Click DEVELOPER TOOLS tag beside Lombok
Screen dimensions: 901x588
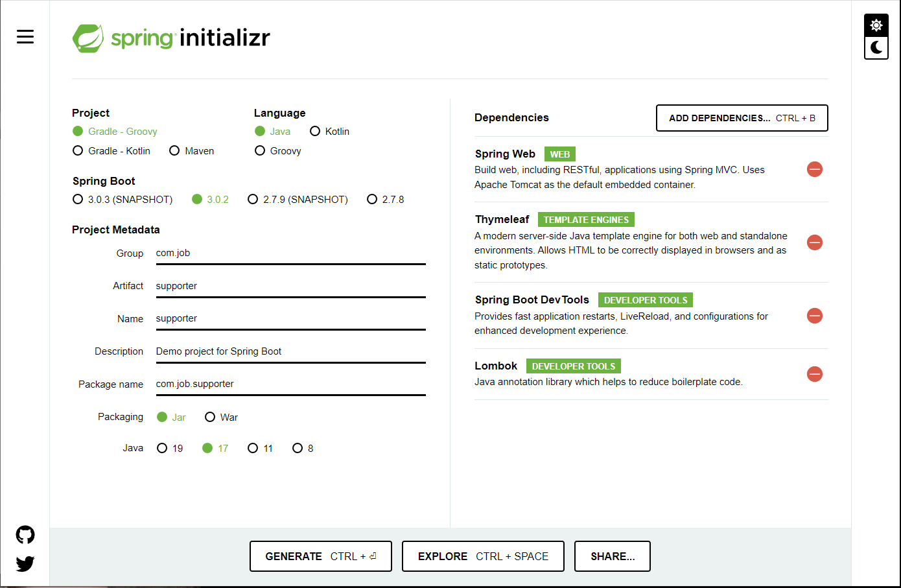[x=574, y=366]
